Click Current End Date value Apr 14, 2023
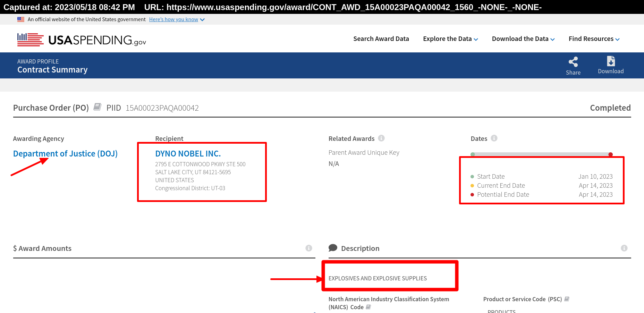644x313 pixels. [596, 186]
